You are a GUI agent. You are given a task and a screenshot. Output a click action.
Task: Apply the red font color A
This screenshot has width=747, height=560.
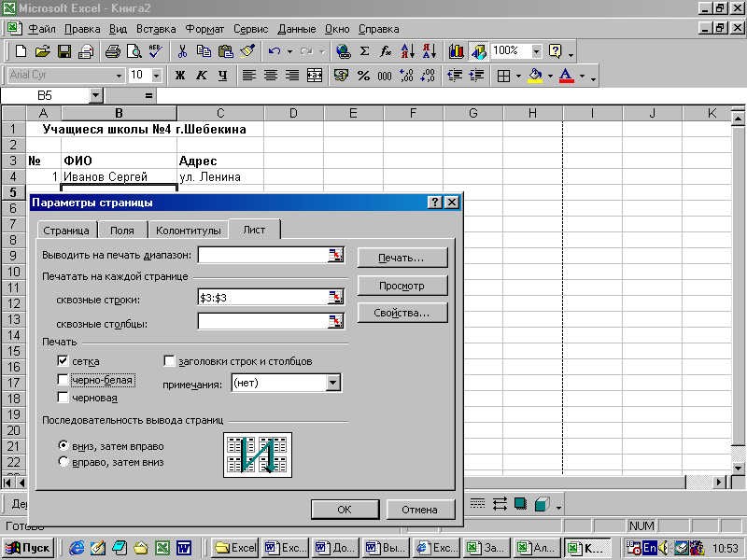(566, 76)
